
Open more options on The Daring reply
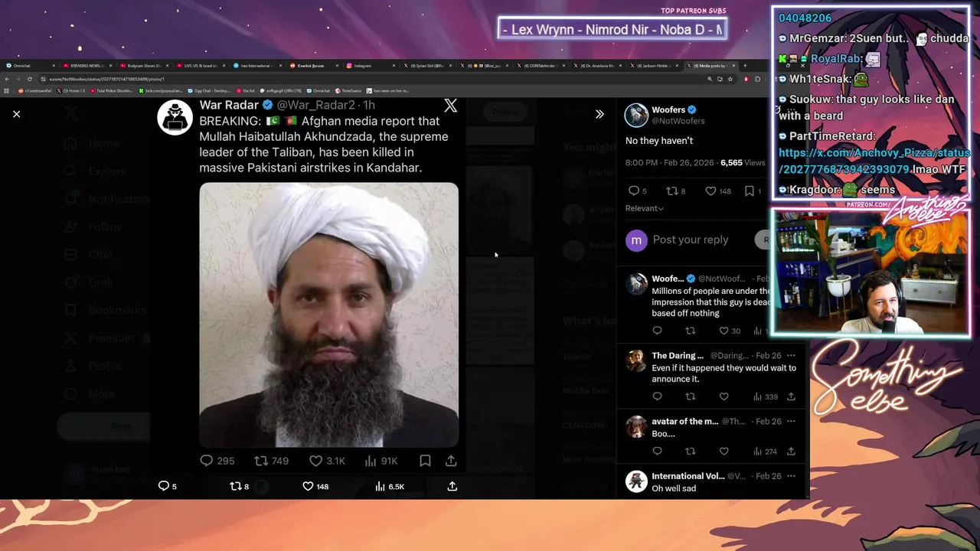791,356
